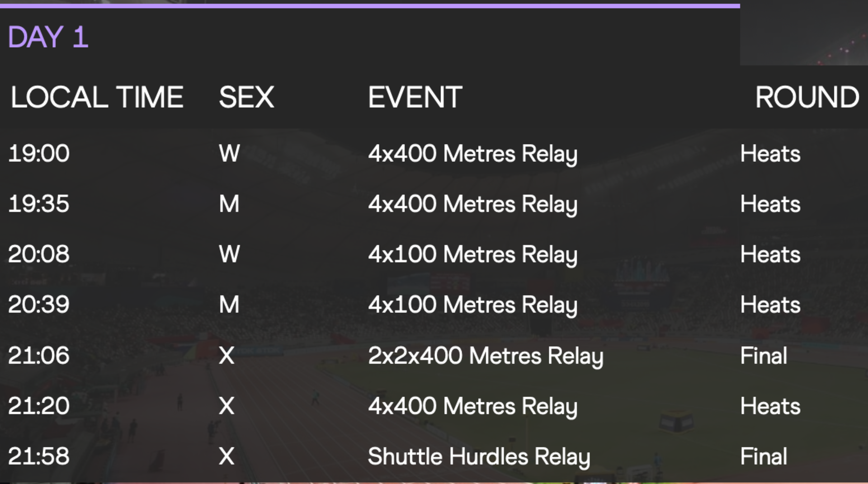This screenshot has height=484, width=868.
Task: Open the 19:00 Women's 4x400 Metres Relay event
Action: [473, 154]
